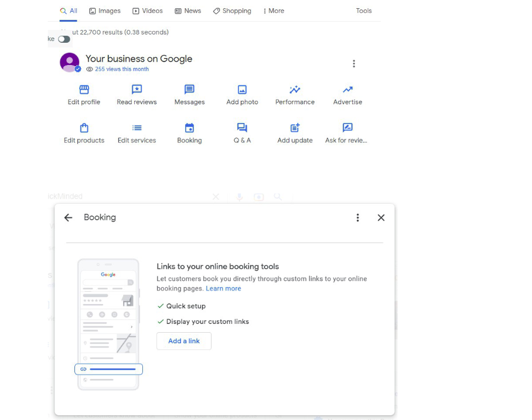
Task: Follow the Learn more link
Action: click(x=223, y=288)
